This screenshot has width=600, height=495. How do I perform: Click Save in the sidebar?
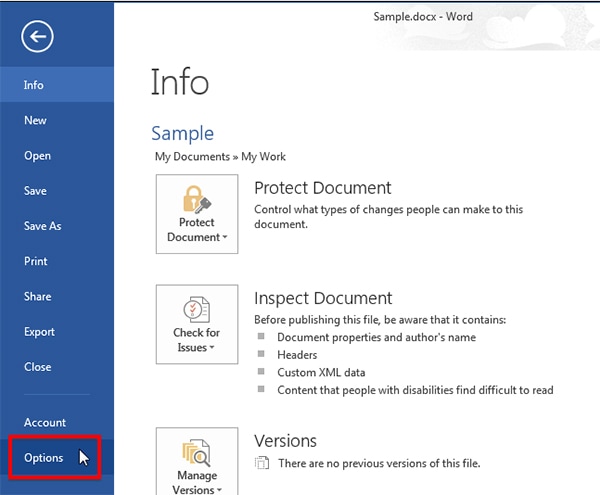[x=57, y=191]
